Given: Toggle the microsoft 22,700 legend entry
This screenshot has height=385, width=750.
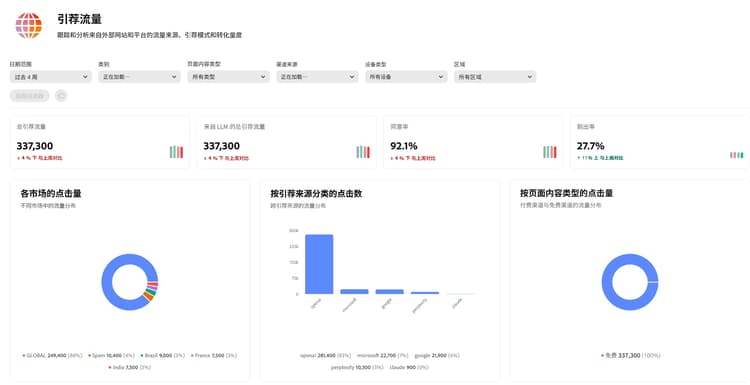Looking at the screenshot, I should tap(383, 355).
